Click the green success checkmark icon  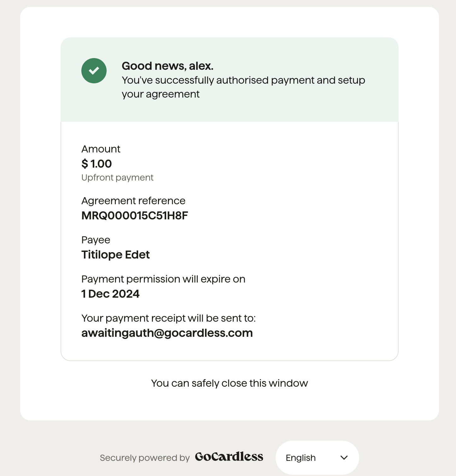94,71
